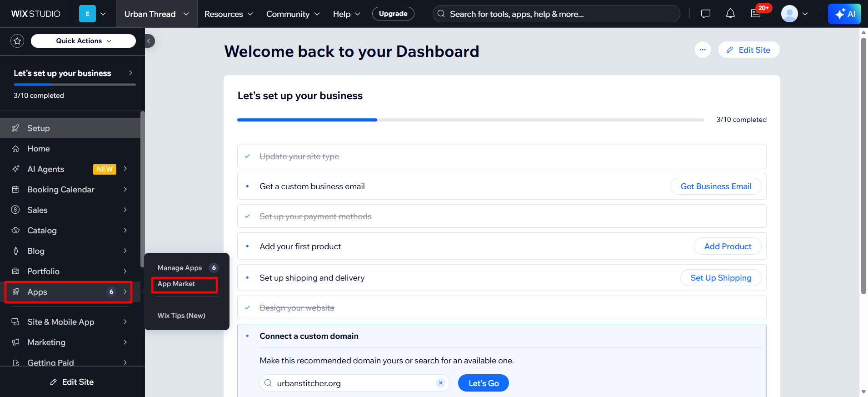Expand the Site & Mobile App arrow
868x397 pixels.
pos(125,322)
